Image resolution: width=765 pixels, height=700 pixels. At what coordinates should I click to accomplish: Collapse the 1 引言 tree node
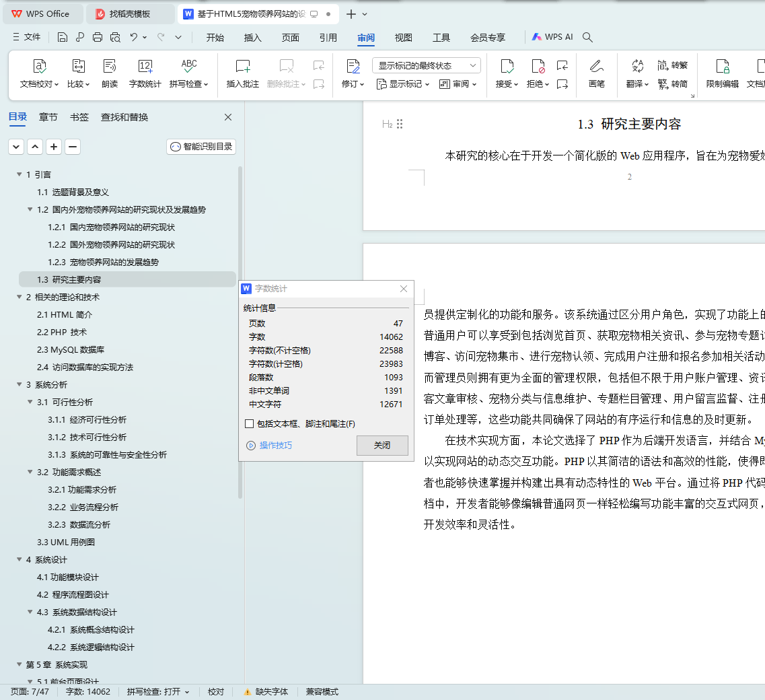coord(20,174)
